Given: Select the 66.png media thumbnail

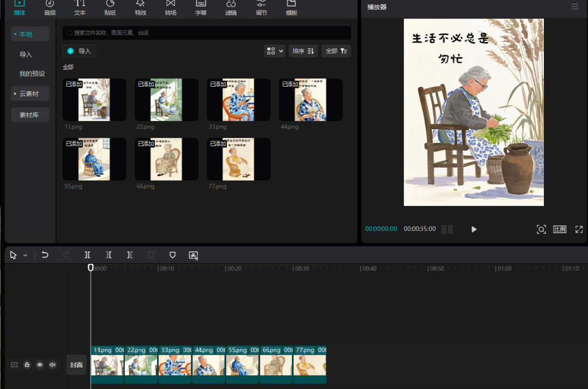Looking at the screenshot, I should 166,159.
